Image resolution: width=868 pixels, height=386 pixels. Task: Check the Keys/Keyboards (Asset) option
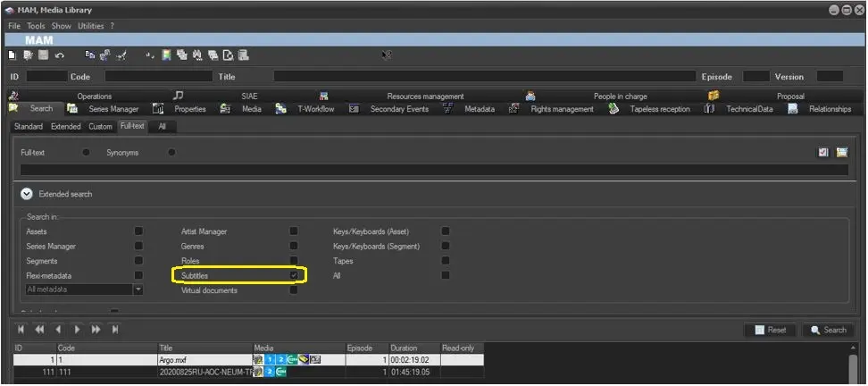(x=446, y=231)
